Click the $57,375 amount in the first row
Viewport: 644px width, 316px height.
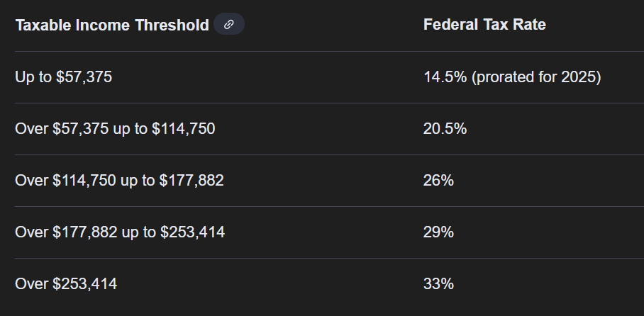[84, 77]
